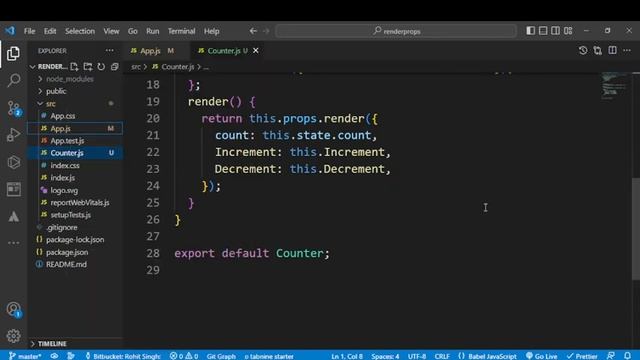Go forward in navigation history

pyautogui.click(x=266, y=31)
